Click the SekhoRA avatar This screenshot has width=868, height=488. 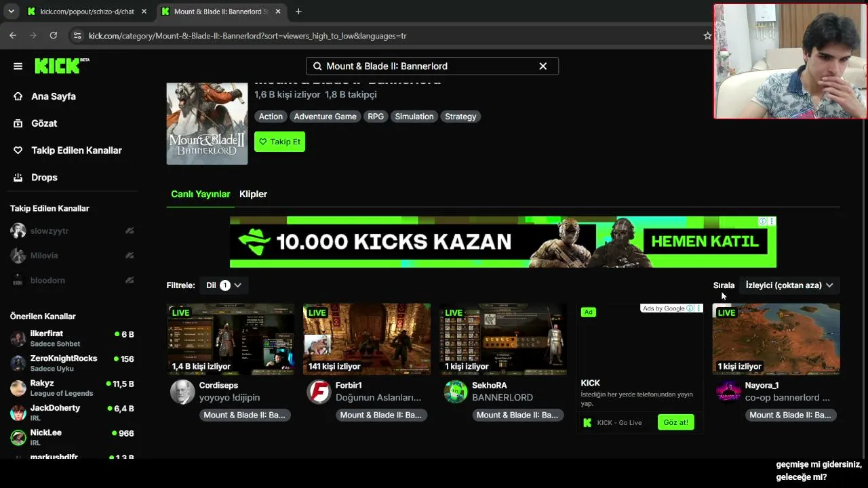pyautogui.click(x=455, y=392)
